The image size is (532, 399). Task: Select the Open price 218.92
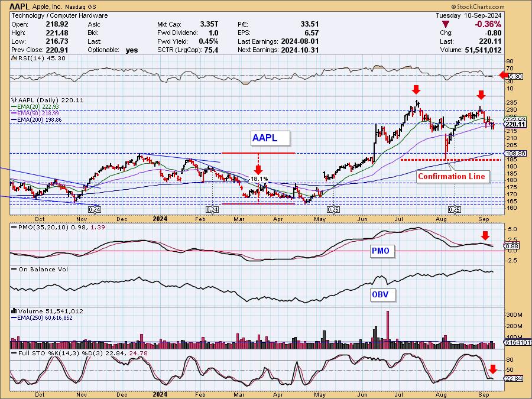pos(57,24)
